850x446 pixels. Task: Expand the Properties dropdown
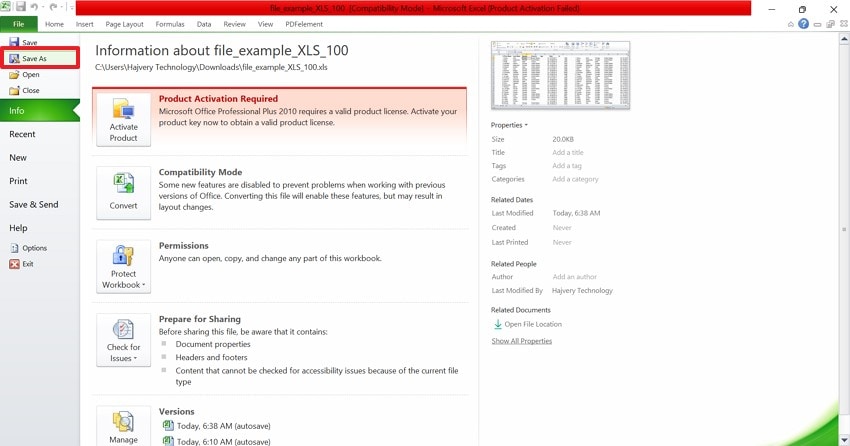click(x=509, y=125)
